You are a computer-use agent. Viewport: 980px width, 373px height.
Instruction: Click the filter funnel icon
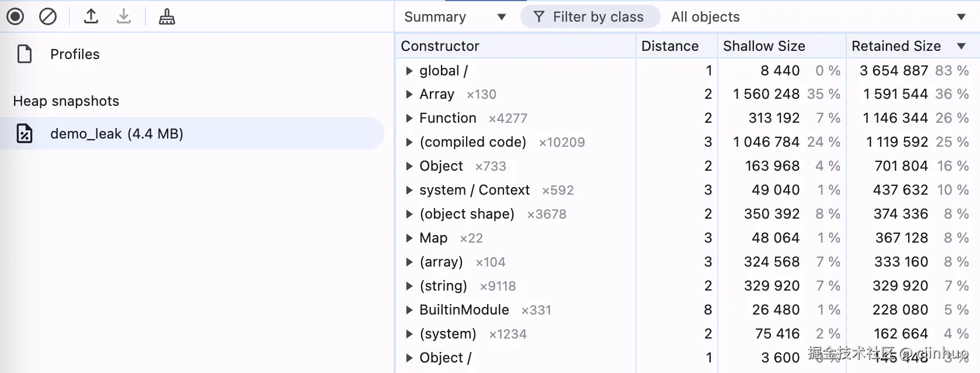click(x=539, y=16)
